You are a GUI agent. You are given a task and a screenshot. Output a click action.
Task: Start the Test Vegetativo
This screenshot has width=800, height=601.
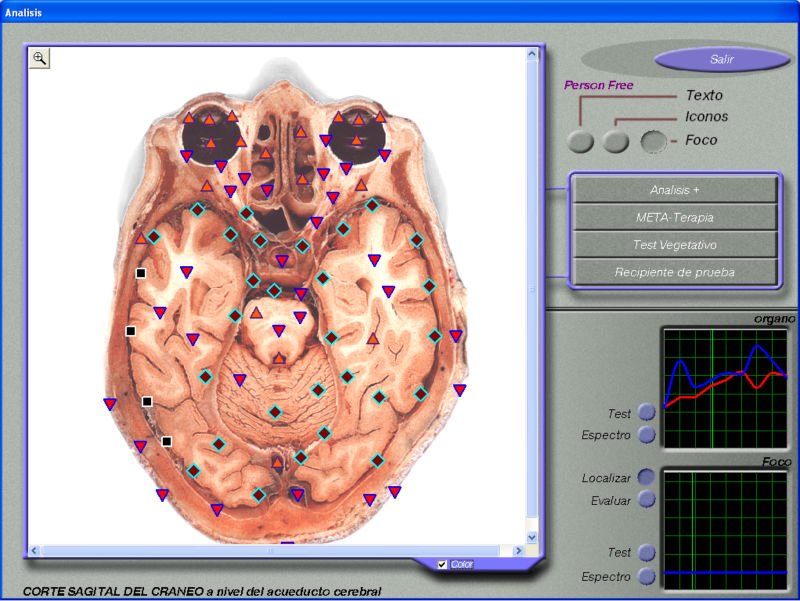[x=675, y=244]
